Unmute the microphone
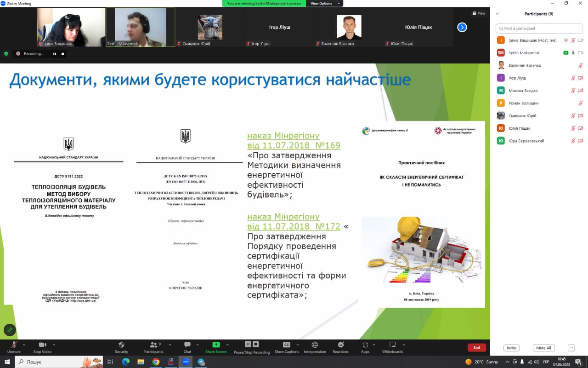 [14, 345]
